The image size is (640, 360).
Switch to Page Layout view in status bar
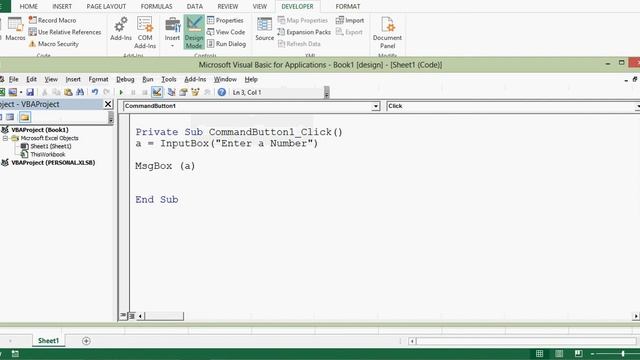(x=559, y=353)
